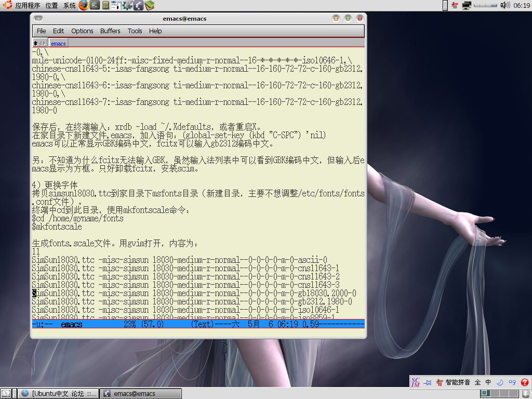Launch Emacs from the top panel icon
The height and width of the screenshot is (399, 532).
pos(138,5)
